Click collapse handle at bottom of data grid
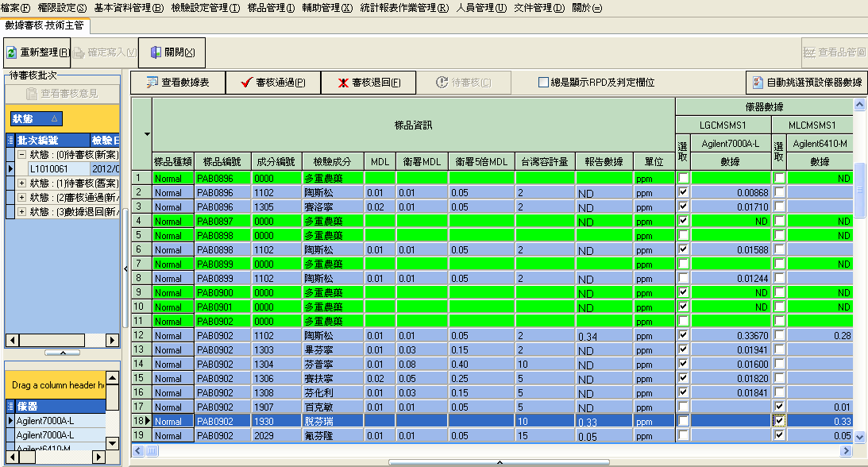The image size is (868, 467). click(500, 462)
